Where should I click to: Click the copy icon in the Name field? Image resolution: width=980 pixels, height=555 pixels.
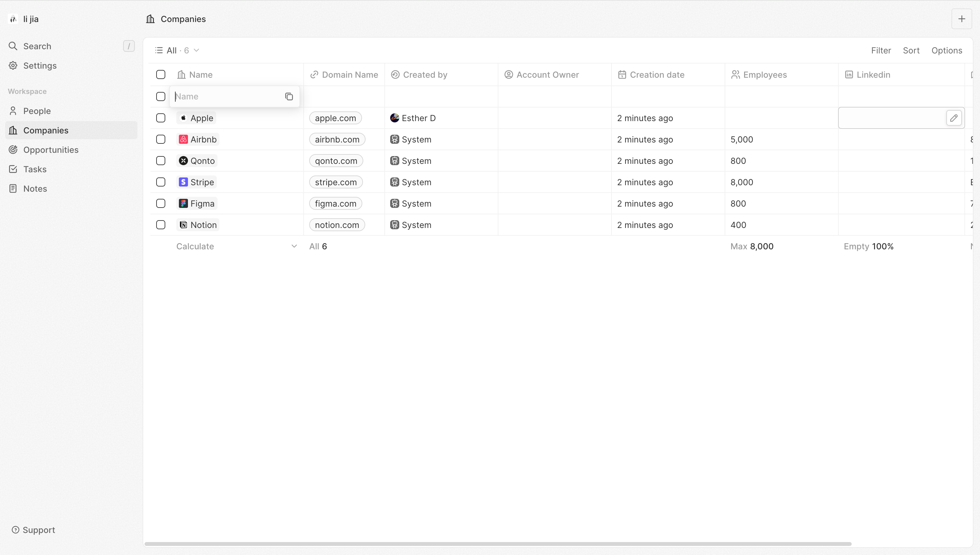289,97
